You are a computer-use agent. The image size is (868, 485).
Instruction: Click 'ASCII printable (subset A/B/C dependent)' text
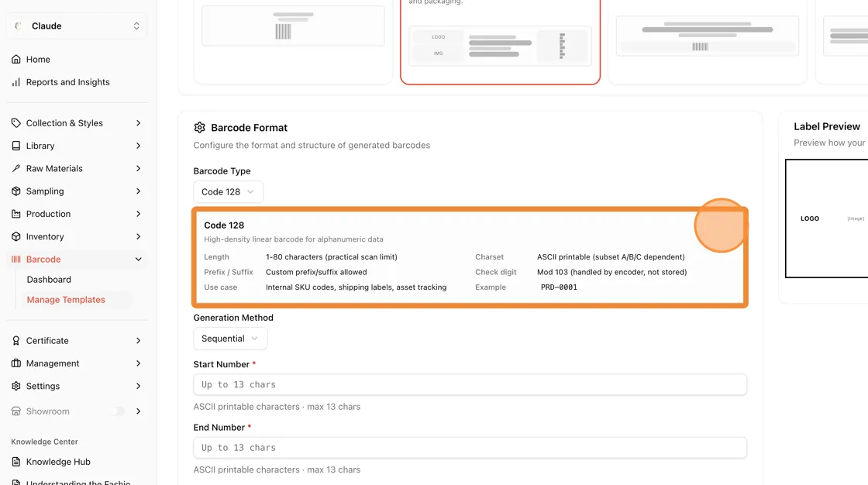(x=611, y=257)
